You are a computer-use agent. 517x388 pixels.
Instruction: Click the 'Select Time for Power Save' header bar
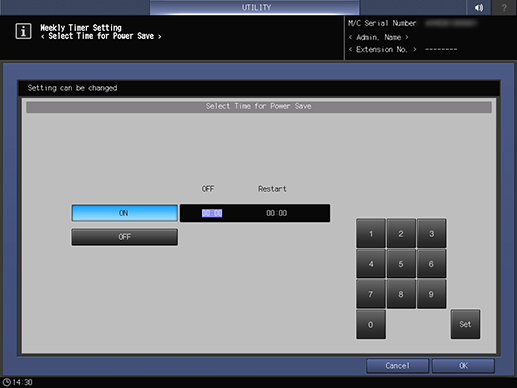pyautogui.click(x=259, y=107)
